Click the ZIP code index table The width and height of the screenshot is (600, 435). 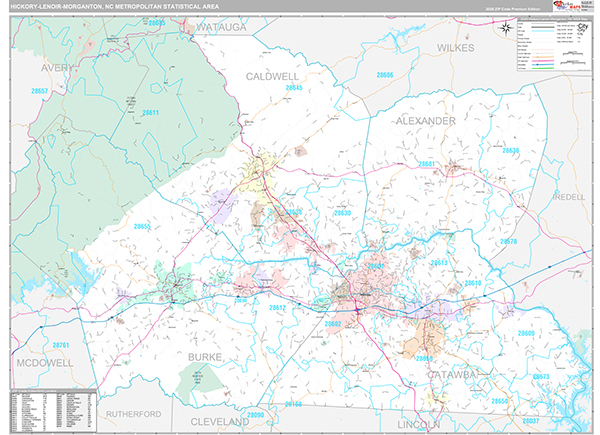pyautogui.click(x=52, y=410)
